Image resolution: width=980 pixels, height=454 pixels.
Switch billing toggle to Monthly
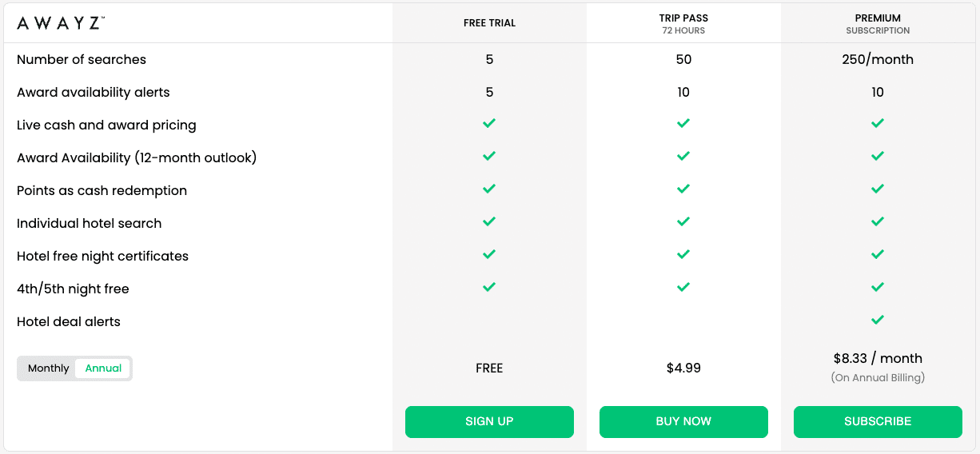coord(49,368)
